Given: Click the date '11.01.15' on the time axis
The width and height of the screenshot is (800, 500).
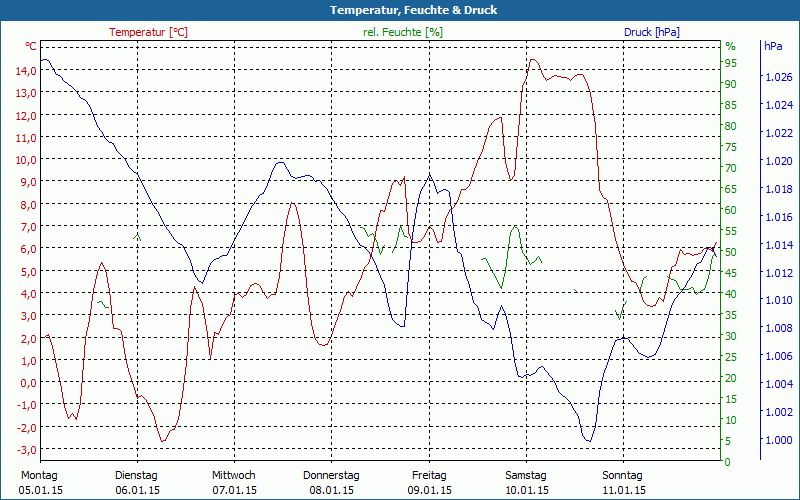Looking at the screenshot, I should (x=623, y=490).
